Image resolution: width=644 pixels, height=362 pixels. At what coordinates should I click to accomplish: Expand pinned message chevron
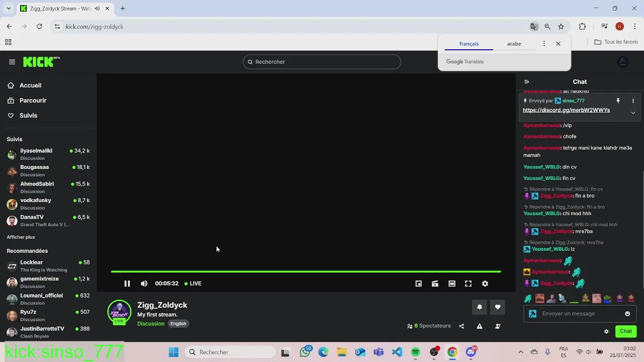pos(633,113)
